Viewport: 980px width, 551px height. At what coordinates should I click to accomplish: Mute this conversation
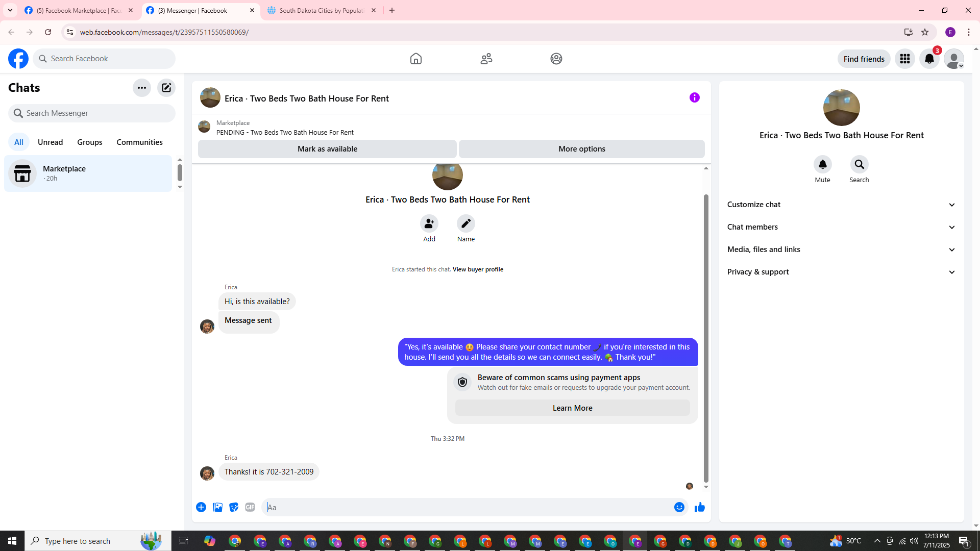823,164
